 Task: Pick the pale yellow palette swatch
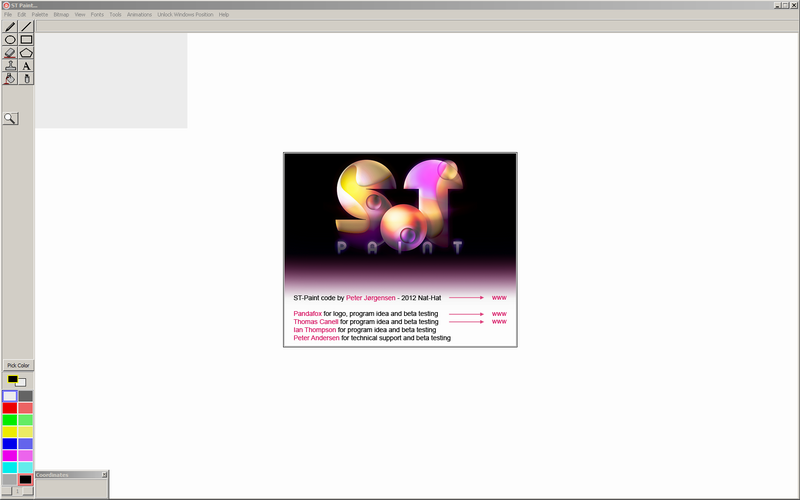coord(26,432)
